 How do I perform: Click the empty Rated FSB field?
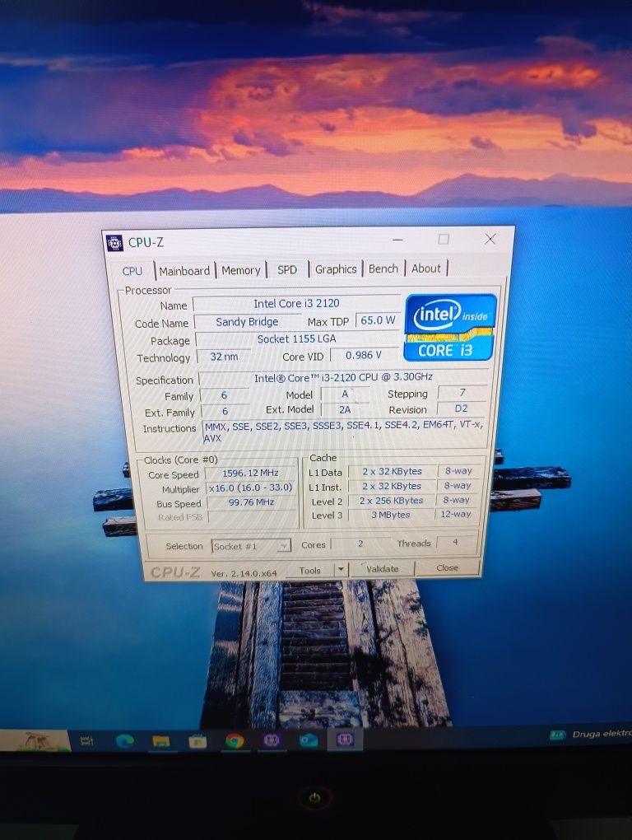(252, 517)
